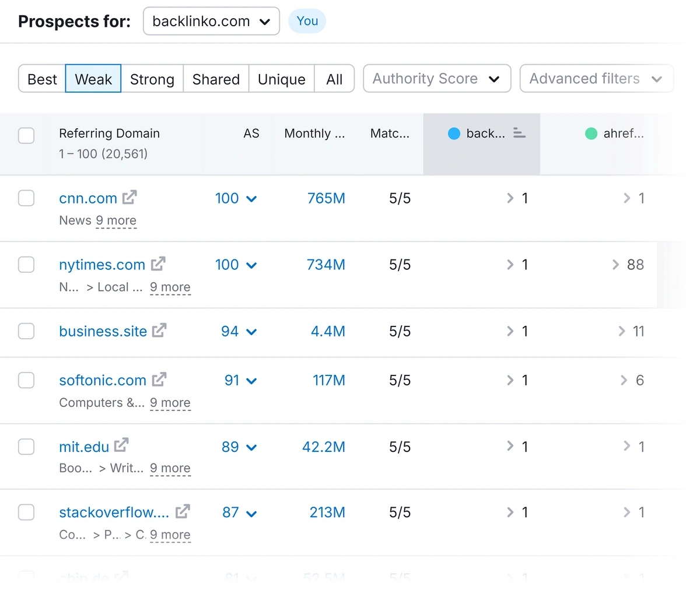Open external link icon next to business.site
This screenshot has width=700, height=590.
coord(159,330)
